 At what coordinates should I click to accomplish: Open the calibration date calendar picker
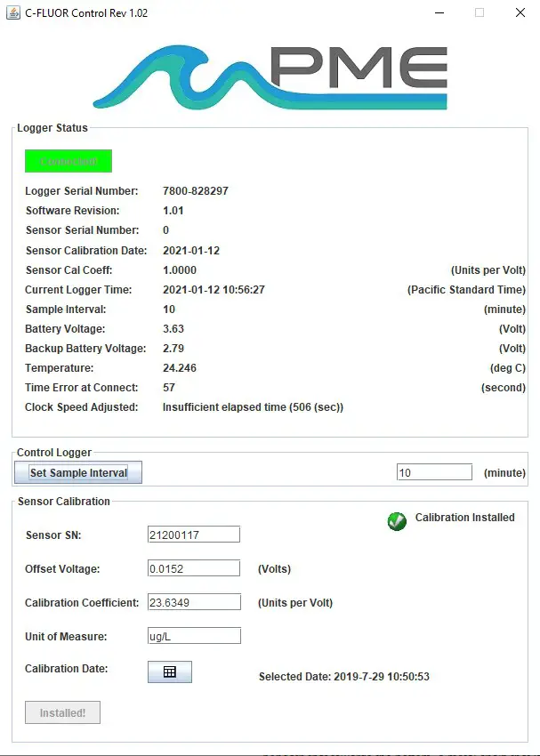click(x=170, y=672)
